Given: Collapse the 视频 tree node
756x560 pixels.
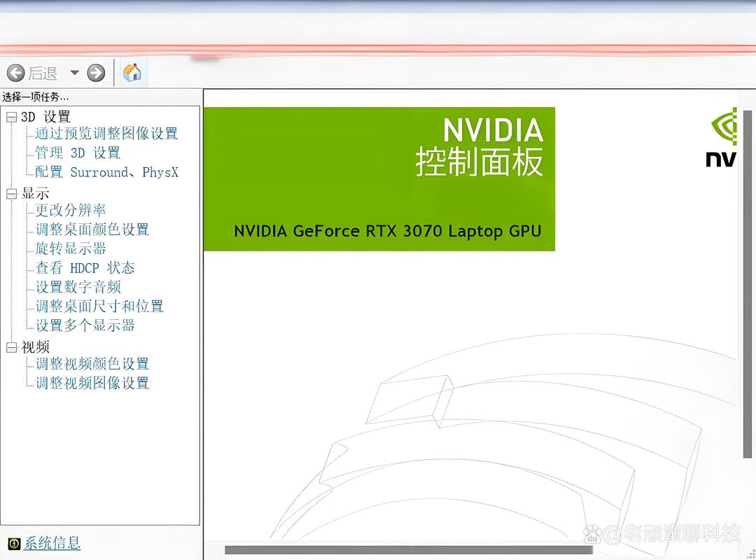Looking at the screenshot, I should click(11, 347).
